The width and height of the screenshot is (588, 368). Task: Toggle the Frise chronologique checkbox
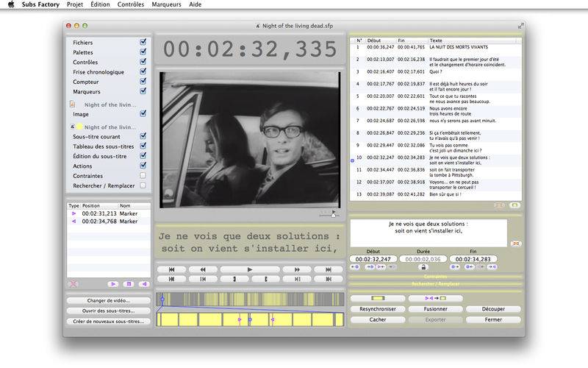143,71
